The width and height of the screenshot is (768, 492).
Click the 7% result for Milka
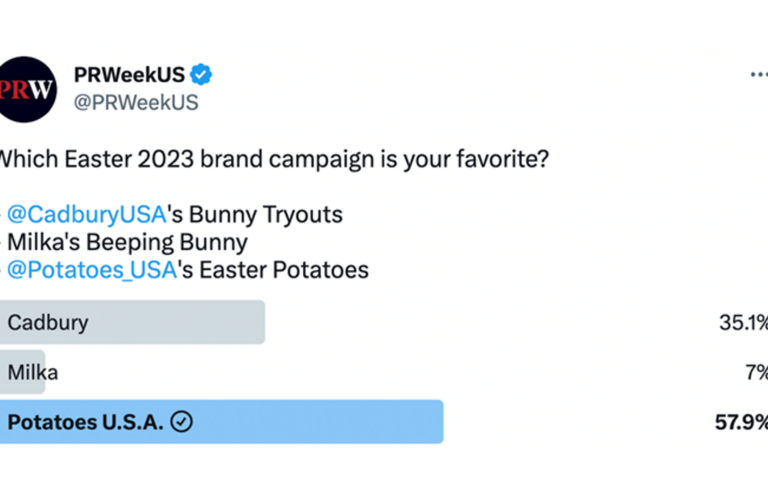[x=756, y=372]
